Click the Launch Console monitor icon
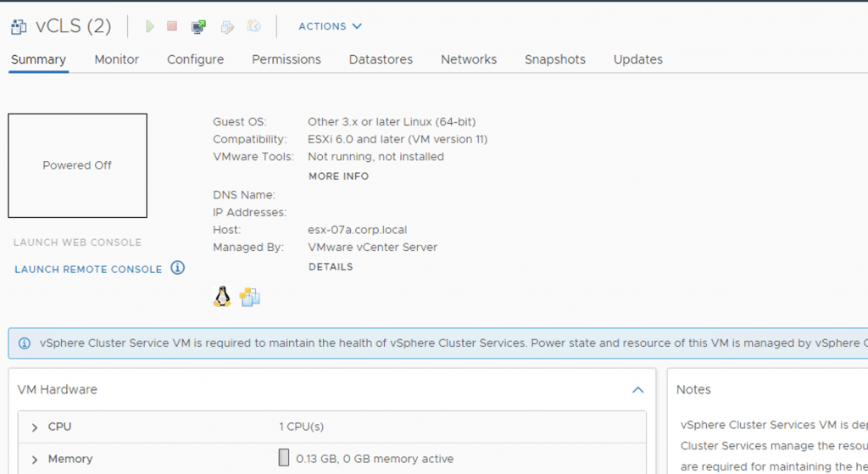This screenshot has width=868, height=474. (x=198, y=26)
